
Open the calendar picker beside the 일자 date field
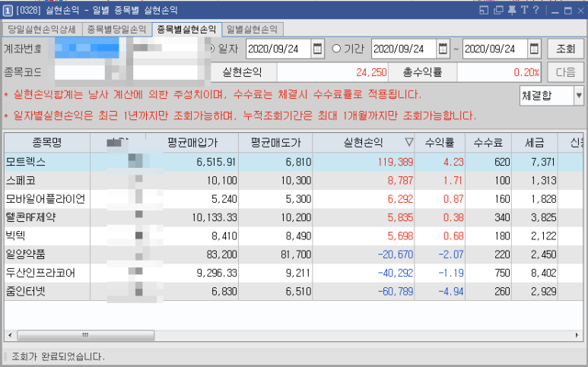coord(317,49)
